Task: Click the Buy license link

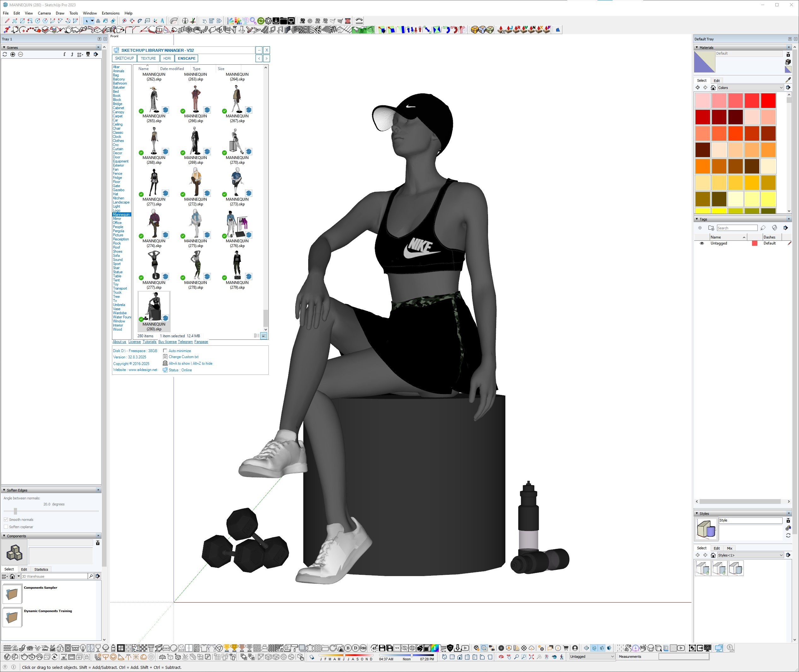Action: tap(167, 342)
